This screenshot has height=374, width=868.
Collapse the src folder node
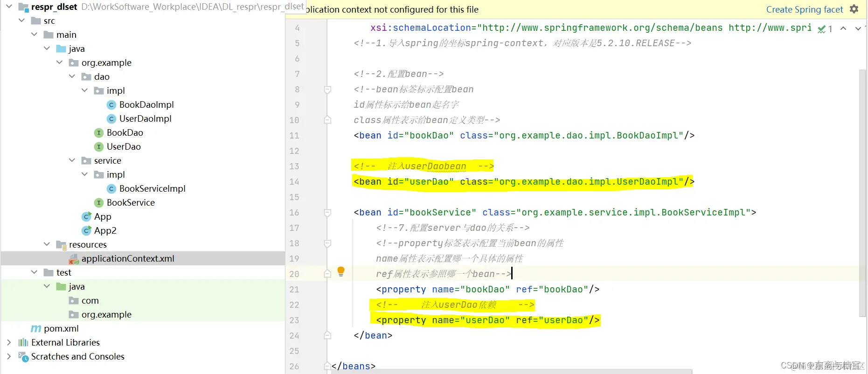pyautogui.click(x=21, y=21)
